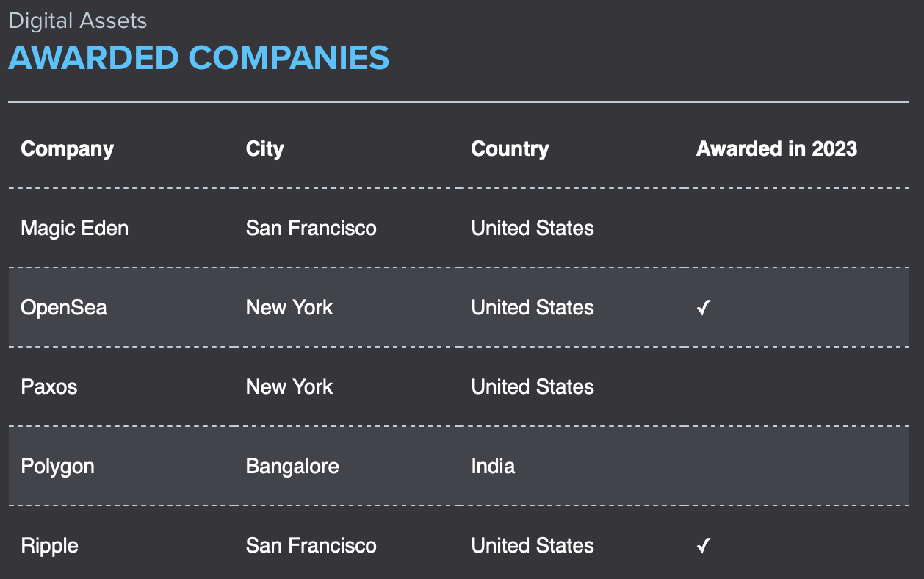
Task: Click the Awarded in 2023 column header
Action: point(776,148)
